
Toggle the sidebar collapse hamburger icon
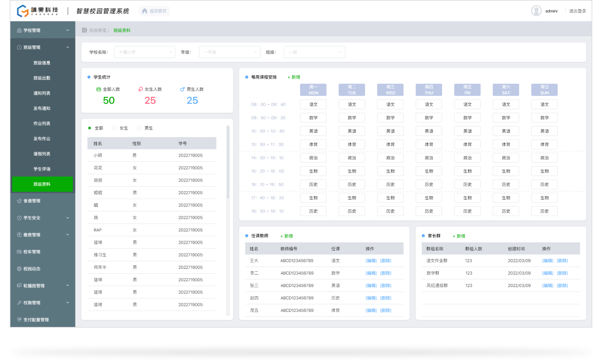tap(84, 30)
